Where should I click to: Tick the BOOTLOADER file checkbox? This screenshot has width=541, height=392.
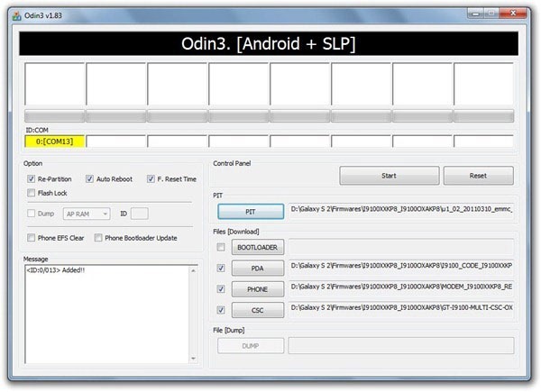(221, 247)
